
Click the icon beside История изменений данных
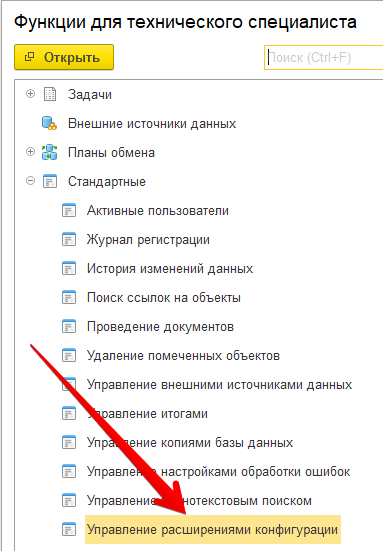coord(69,268)
